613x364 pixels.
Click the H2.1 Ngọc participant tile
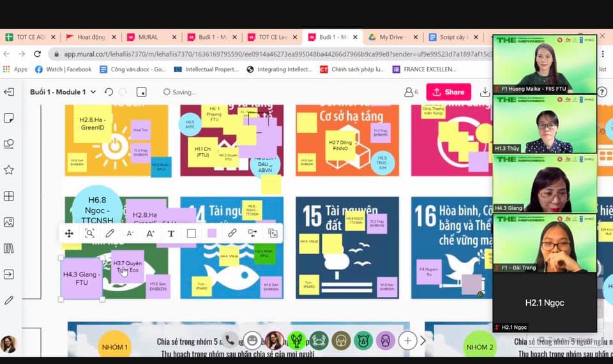[545, 302]
